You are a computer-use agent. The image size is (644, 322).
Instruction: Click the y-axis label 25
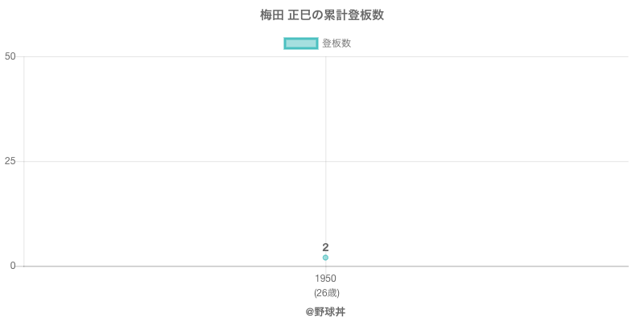tap(10, 161)
